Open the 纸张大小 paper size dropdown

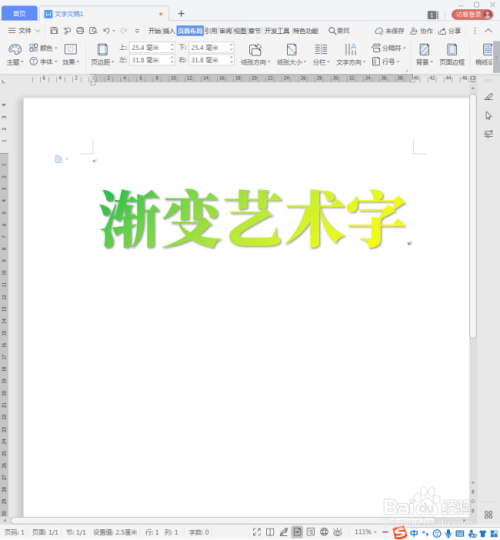[291, 55]
